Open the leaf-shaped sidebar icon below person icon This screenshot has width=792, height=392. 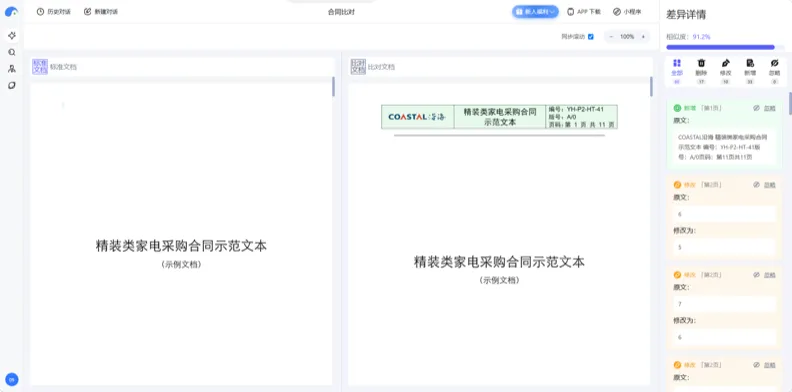click(x=12, y=85)
